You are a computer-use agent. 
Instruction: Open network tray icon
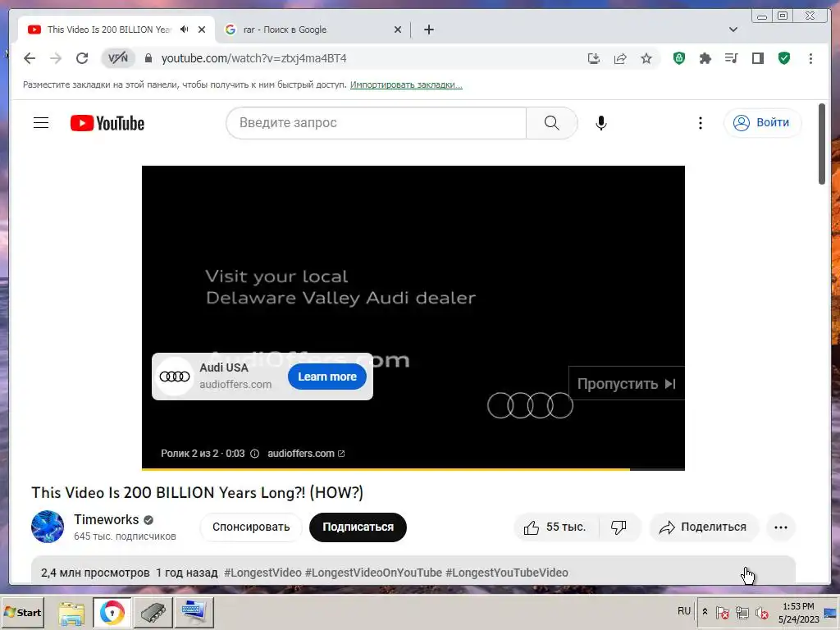pyautogui.click(x=742, y=612)
